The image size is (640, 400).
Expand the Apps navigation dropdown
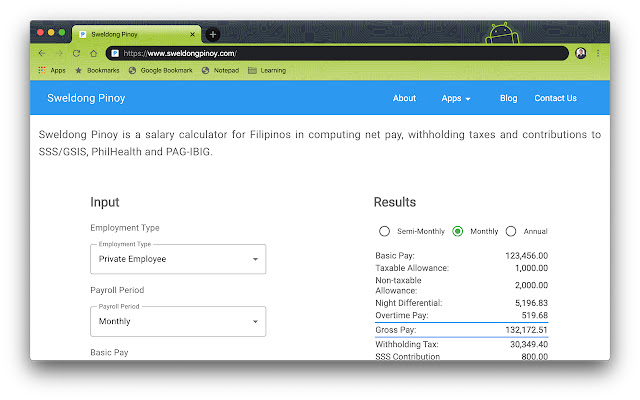click(456, 98)
